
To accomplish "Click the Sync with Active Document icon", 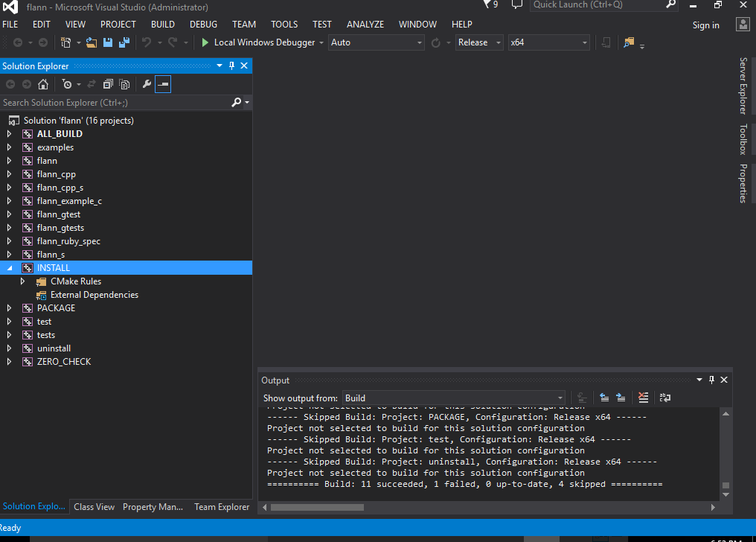I will tap(91, 84).
